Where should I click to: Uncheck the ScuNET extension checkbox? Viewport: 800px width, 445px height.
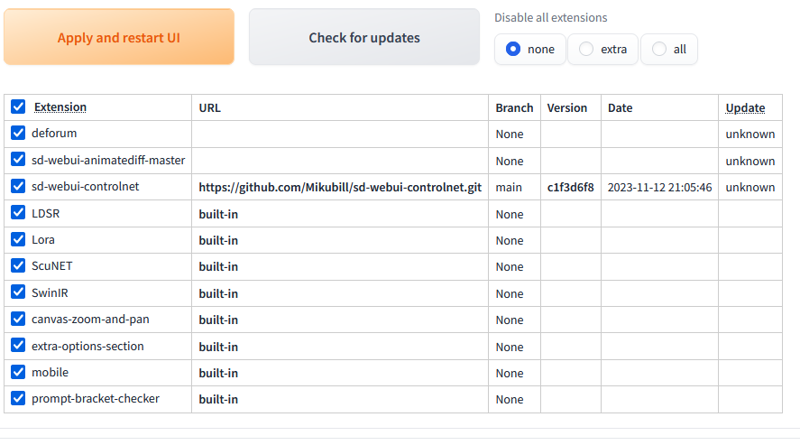(18, 265)
